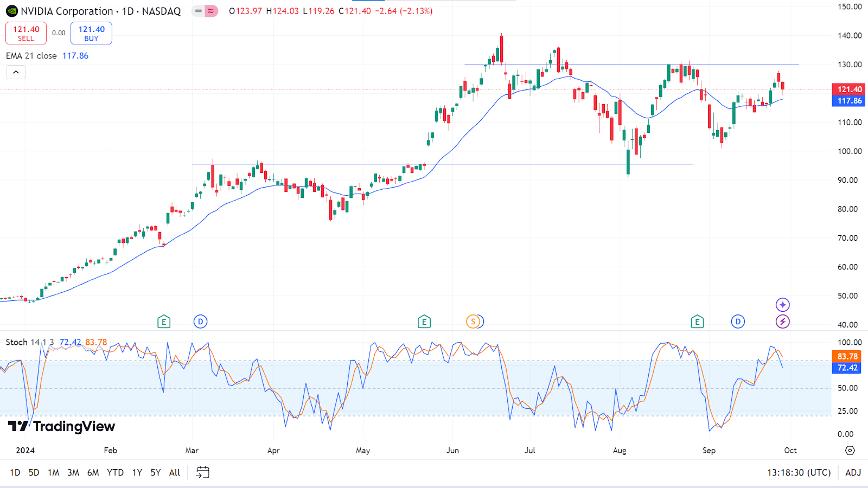
Task: Open the earnings E marker in late August
Action: click(697, 322)
